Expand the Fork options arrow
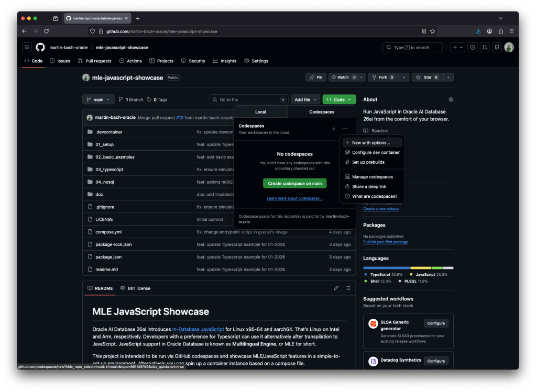This screenshot has height=392, width=536. point(404,77)
